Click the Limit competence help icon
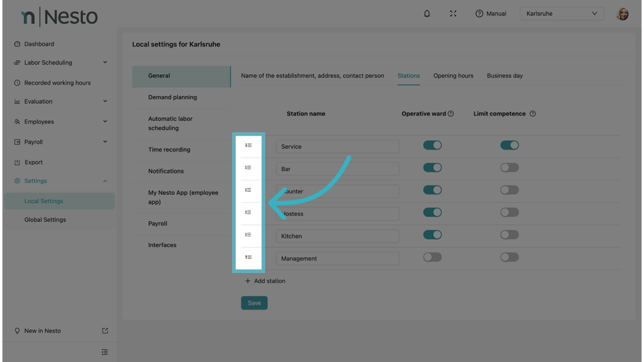Screen dimensions: 644x362 coord(533,114)
